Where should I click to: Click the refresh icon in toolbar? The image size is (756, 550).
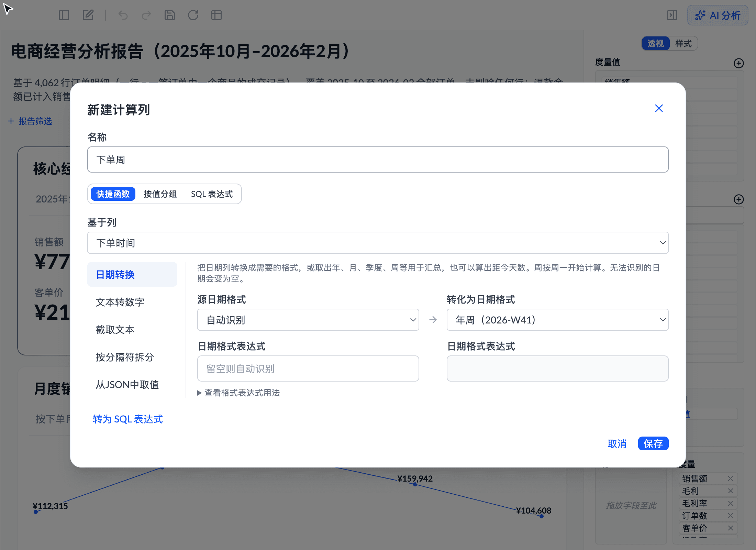193,15
